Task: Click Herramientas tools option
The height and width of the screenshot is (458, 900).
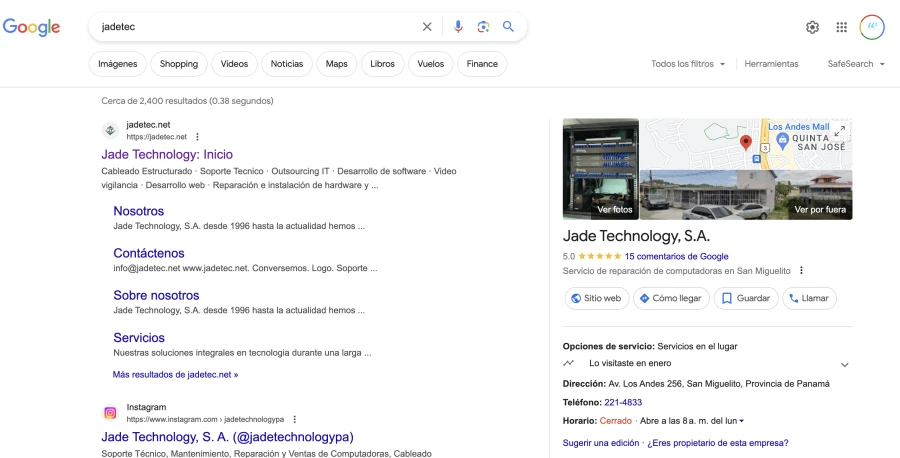Action: [771, 64]
